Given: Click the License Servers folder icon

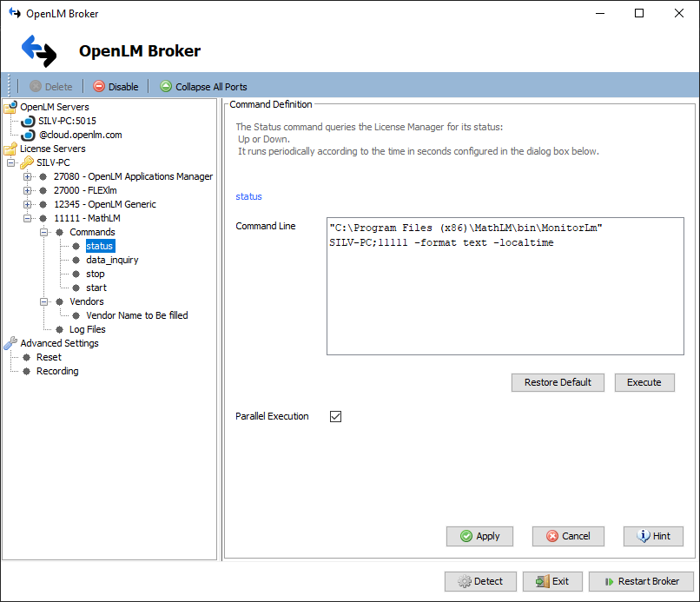Looking at the screenshot, I should (x=10, y=149).
